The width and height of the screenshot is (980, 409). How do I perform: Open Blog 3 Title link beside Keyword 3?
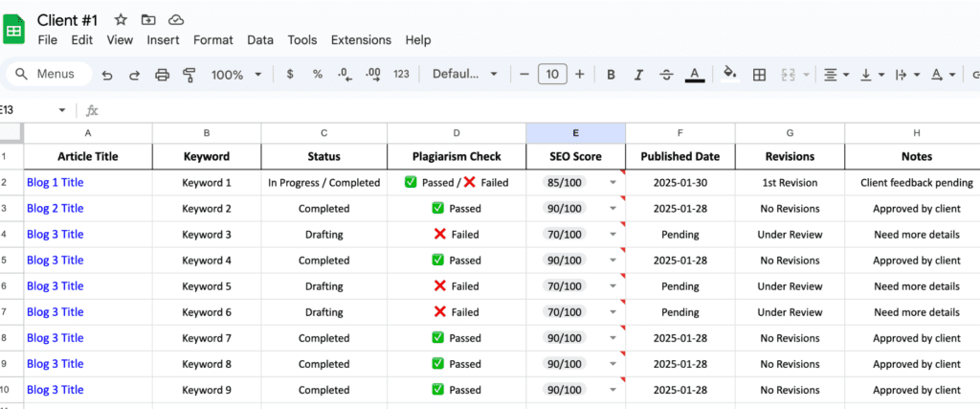click(55, 235)
